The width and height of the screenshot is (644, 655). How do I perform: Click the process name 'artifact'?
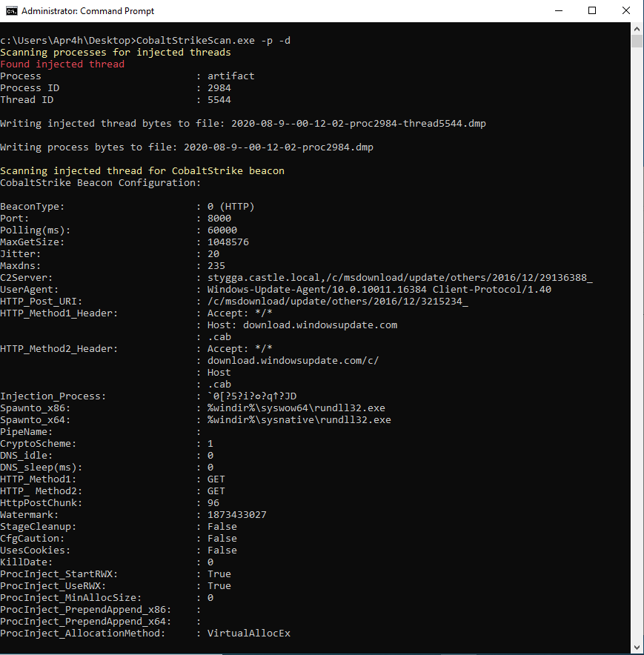pos(231,76)
